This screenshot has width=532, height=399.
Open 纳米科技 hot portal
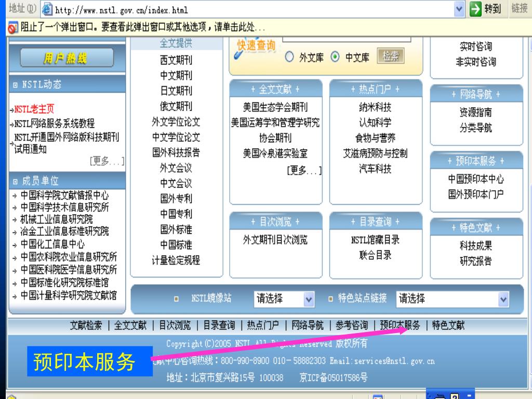(x=375, y=107)
